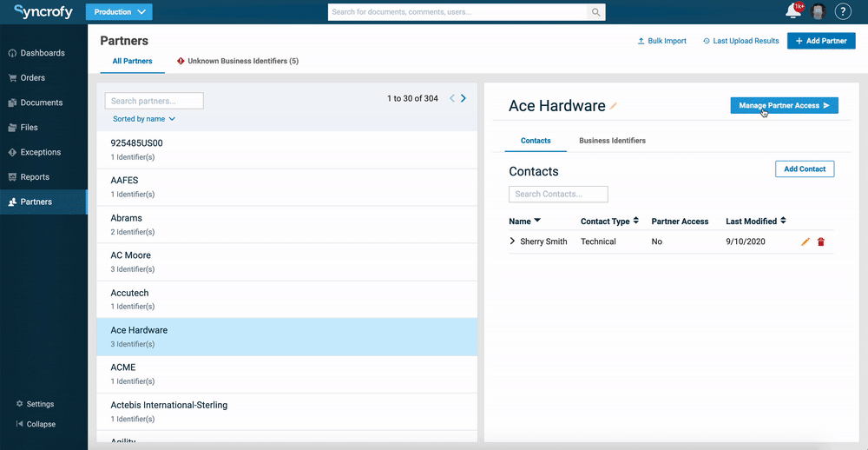Open the help question mark icon

tap(842, 11)
